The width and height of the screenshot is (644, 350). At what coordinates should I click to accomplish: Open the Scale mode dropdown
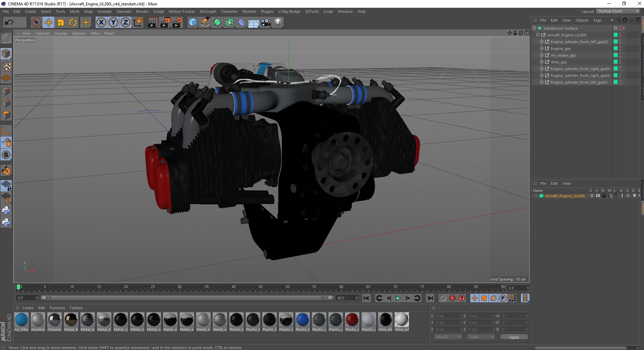click(x=481, y=337)
